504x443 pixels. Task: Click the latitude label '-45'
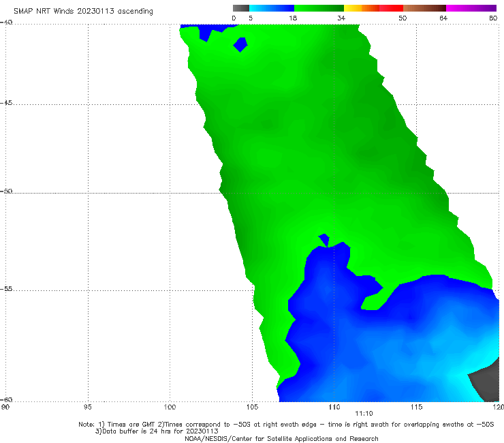point(6,103)
